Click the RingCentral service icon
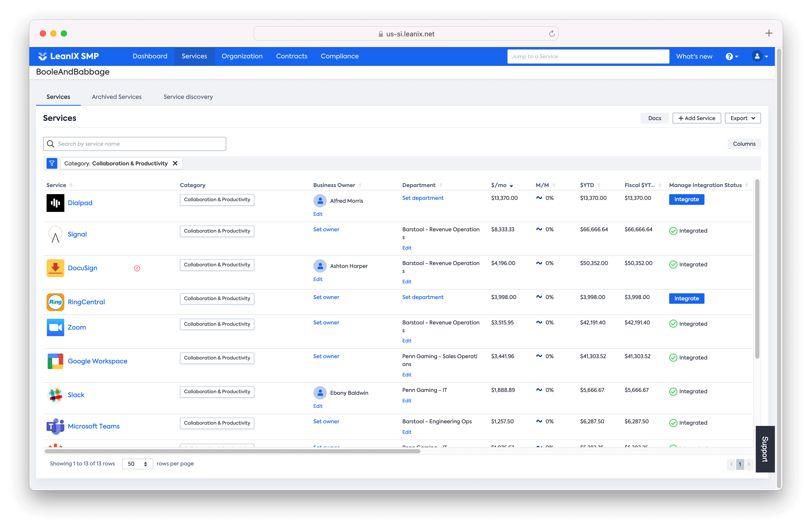The image size is (812, 529). pos(55,302)
